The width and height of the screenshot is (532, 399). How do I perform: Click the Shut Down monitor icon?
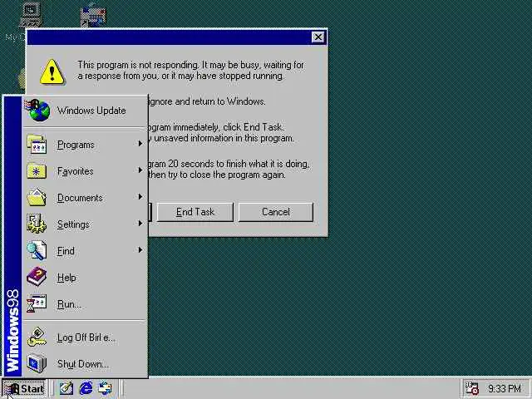click(37, 363)
